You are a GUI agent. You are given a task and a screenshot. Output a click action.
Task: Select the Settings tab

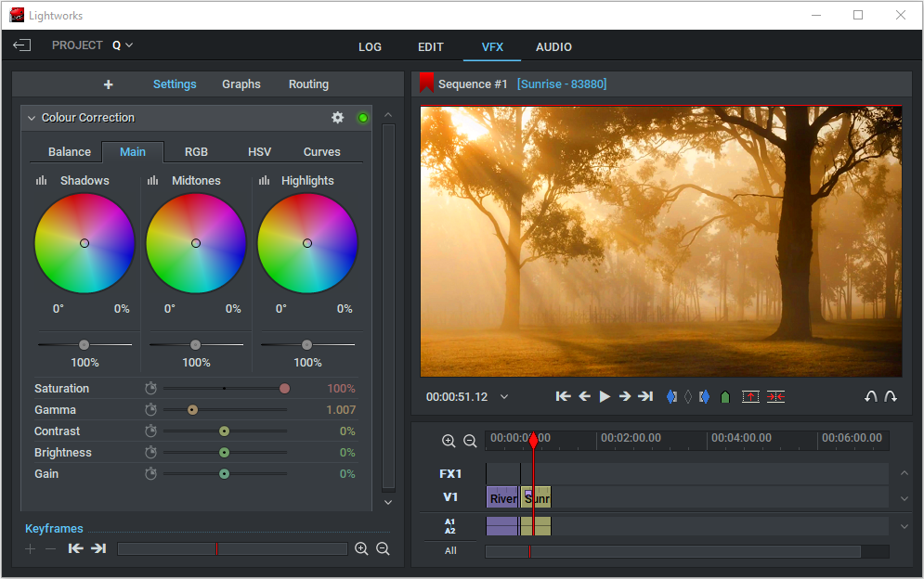coord(175,84)
